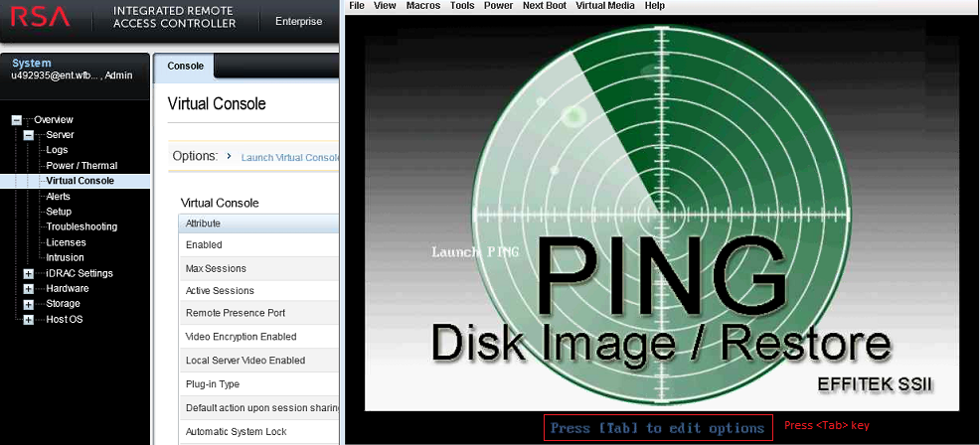Open the Macros menu

click(x=423, y=6)
